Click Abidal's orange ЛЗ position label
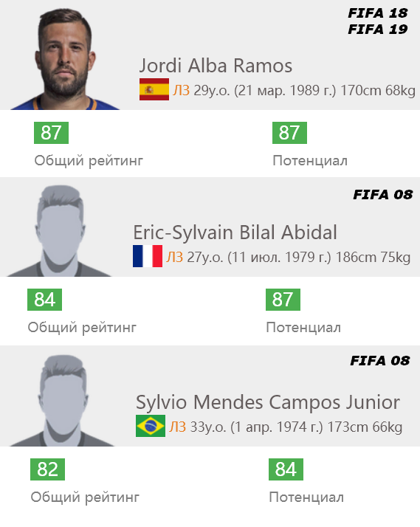 pos(175,258)
